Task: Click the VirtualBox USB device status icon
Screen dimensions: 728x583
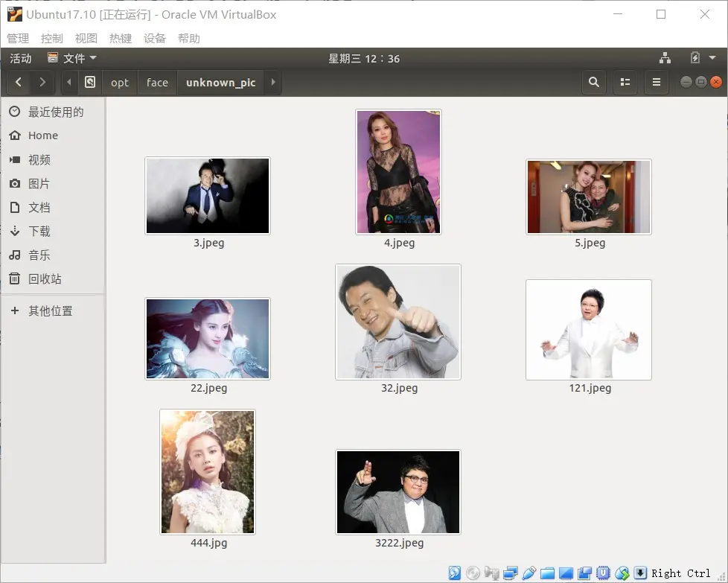Action: (529, 573)
